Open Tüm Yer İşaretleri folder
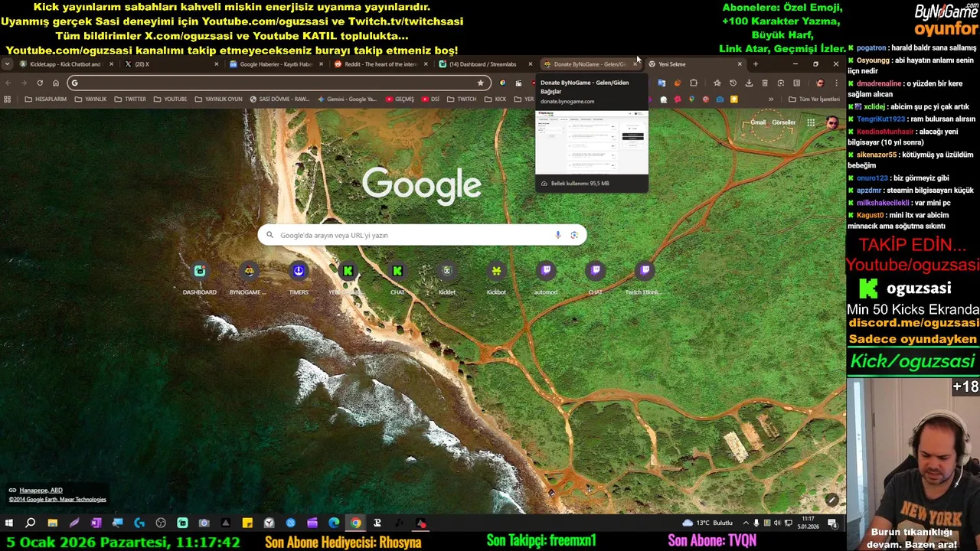 pos(814,99)
